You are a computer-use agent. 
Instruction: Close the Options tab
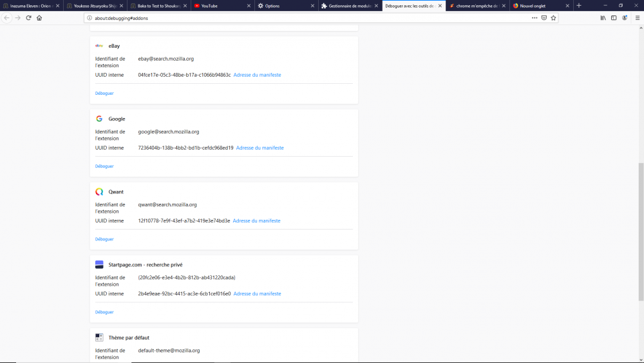(x=312, y=6)
